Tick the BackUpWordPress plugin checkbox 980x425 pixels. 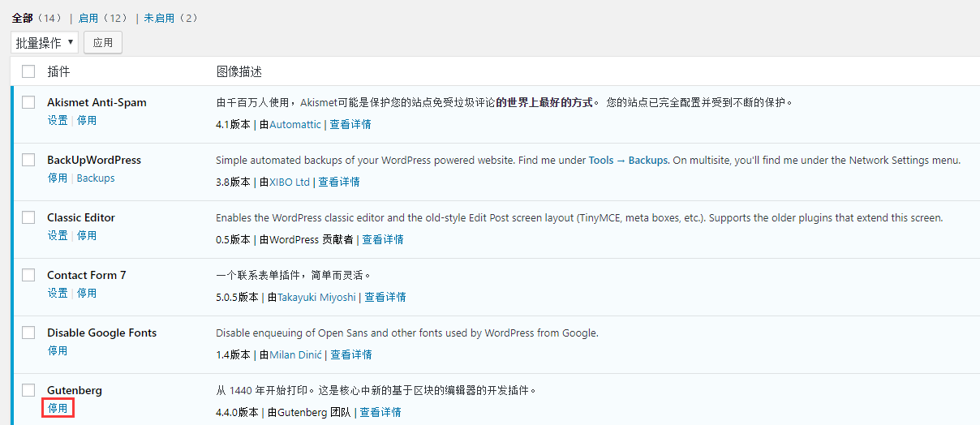pos(28,160)
